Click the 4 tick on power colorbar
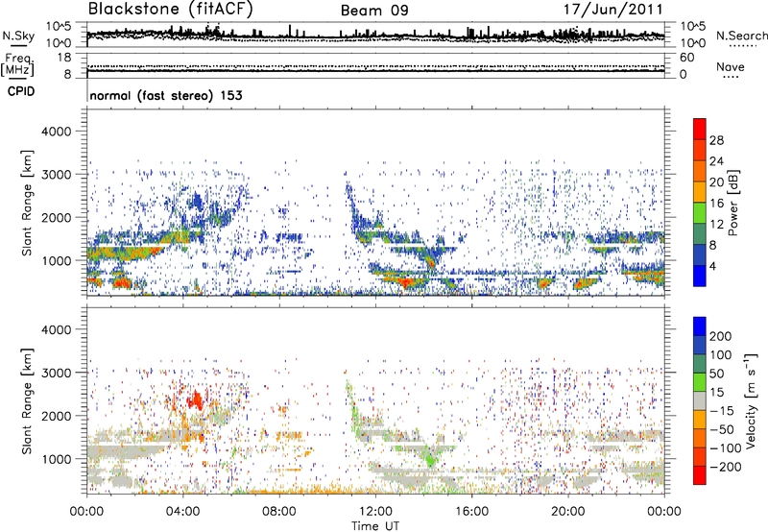The height and width of the screenshot is (532, 768). (712, 266)
